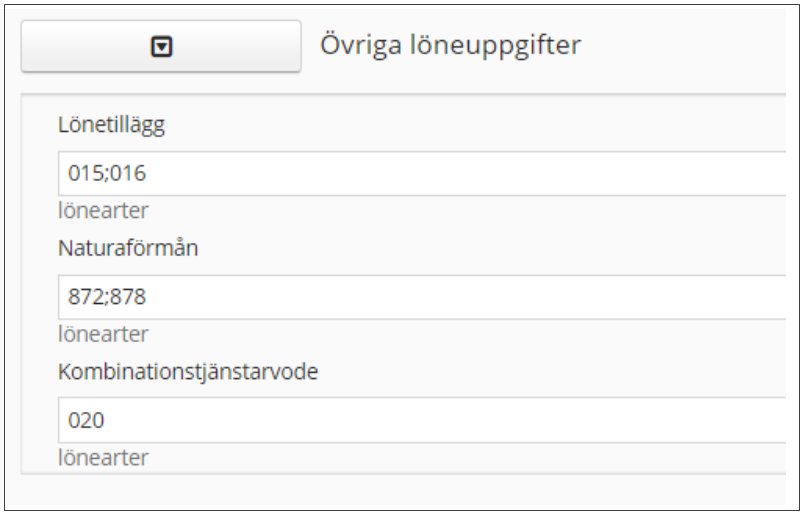
Task: Click the collapse arrow icon beside Övriga löneuppgifter
Action: [161, 47]
